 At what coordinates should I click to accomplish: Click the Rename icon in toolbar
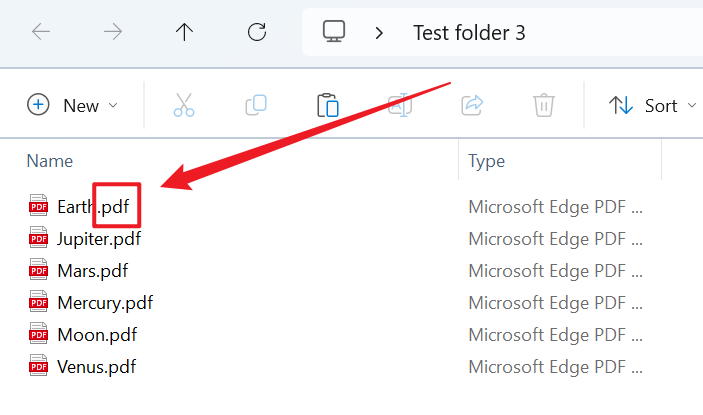click(400, 105)
